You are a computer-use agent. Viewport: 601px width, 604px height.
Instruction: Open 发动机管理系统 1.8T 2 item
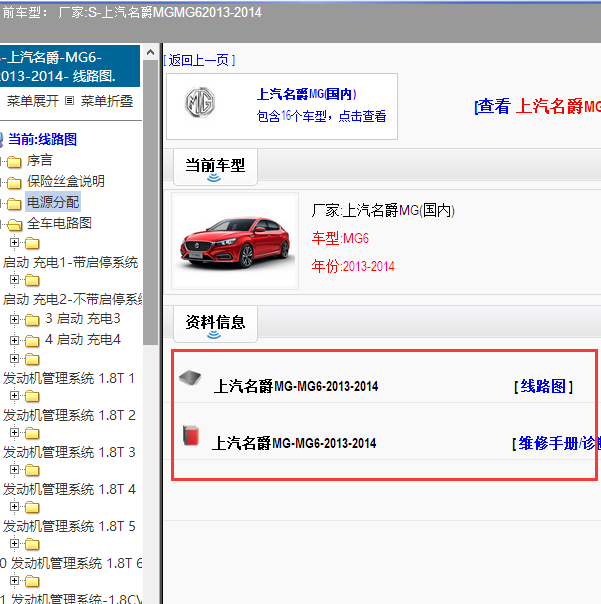[69, 415]
